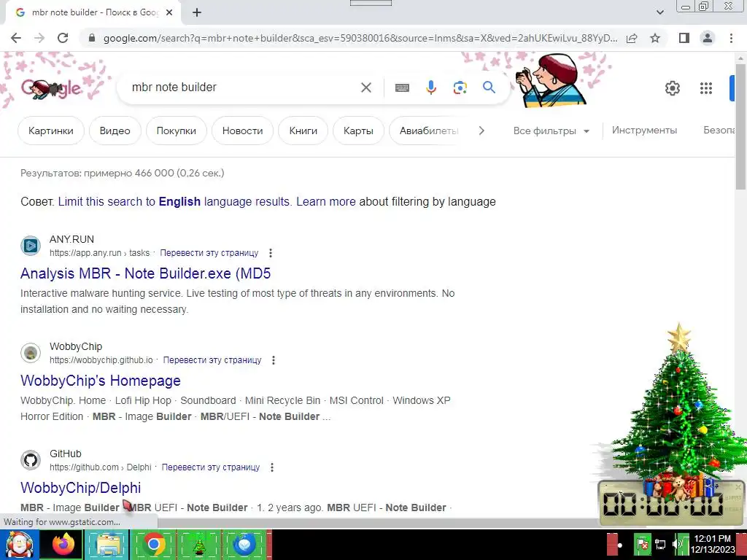747x560 pixels.
Task: Open the tab search dropdown arrow
Action: 659,12
